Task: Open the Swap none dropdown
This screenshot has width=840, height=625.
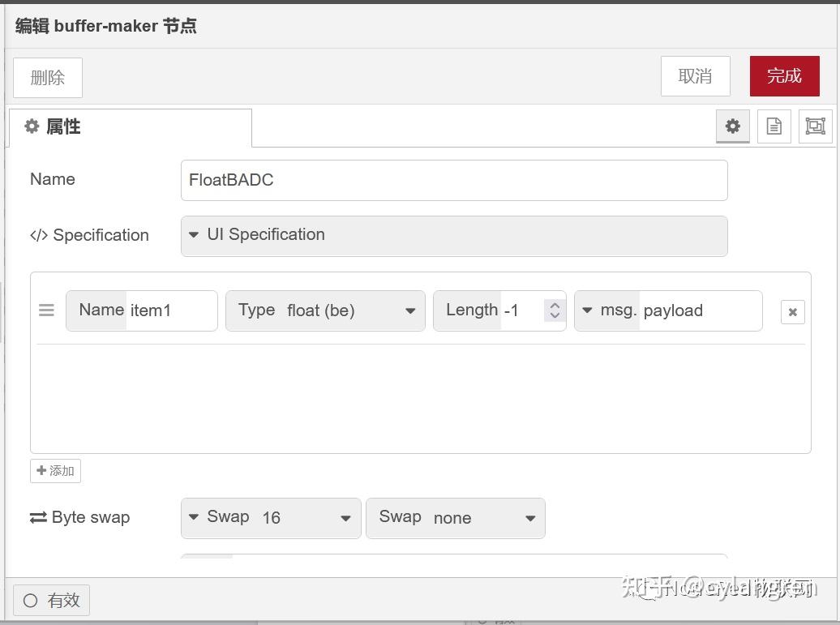Action: (x=455, y=517)
